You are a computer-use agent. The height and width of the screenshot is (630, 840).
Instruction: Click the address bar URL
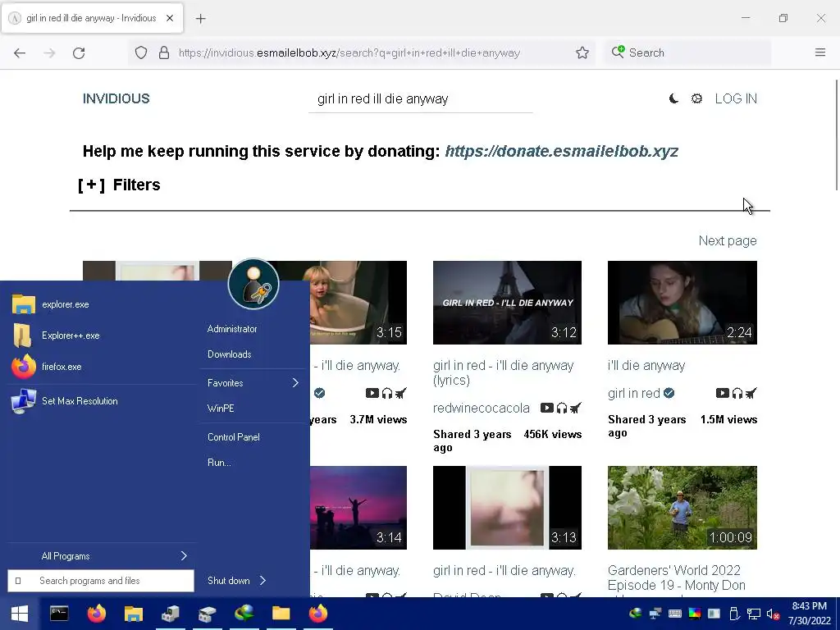[x=349, y=53]
